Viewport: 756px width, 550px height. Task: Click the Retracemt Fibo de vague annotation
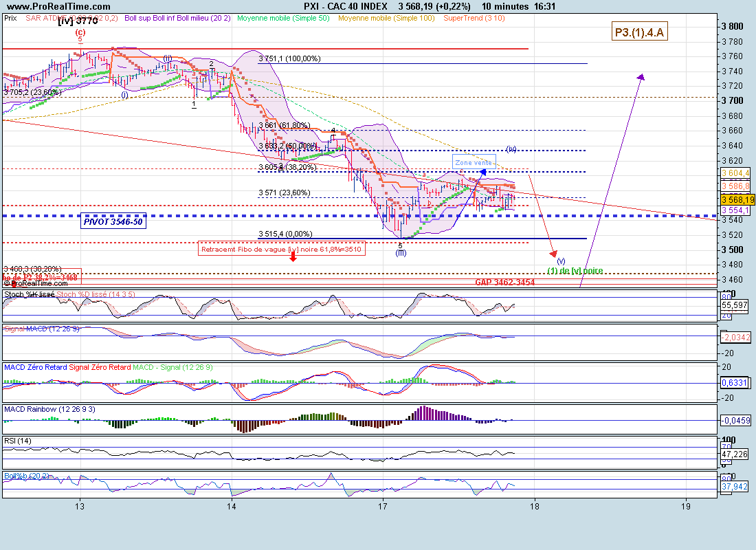point(281,250)
